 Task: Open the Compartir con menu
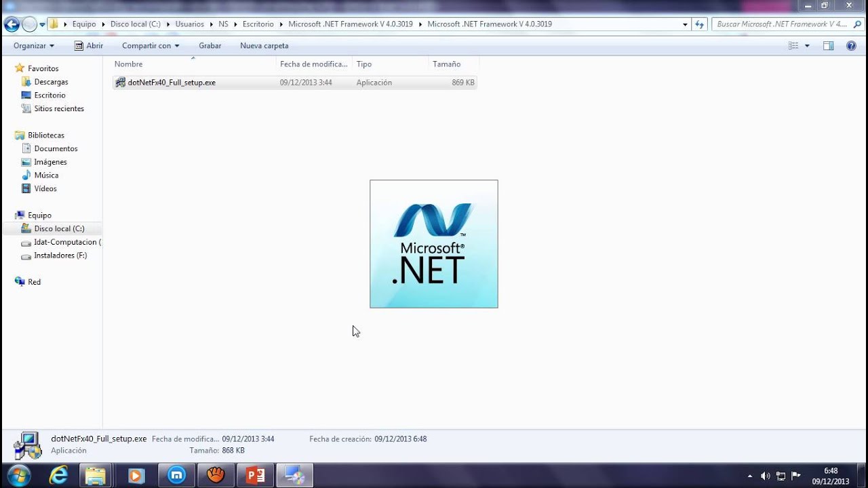click(x=151, y=45)
